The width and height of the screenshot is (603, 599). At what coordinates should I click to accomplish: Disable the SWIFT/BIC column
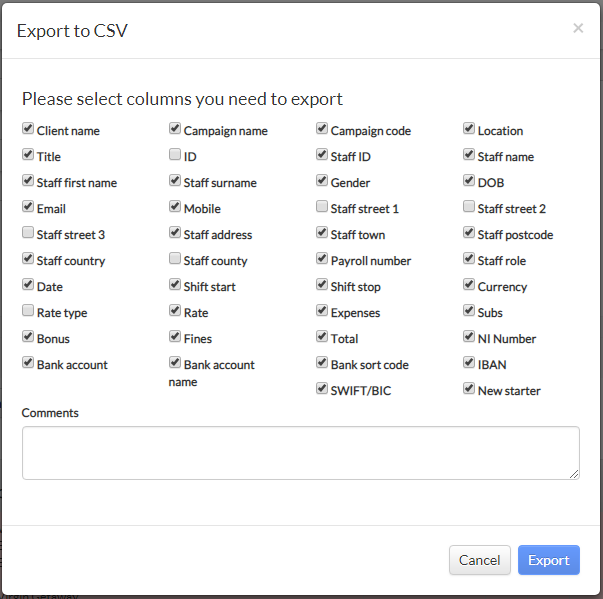pyautogui.click(x=322, y=388)
